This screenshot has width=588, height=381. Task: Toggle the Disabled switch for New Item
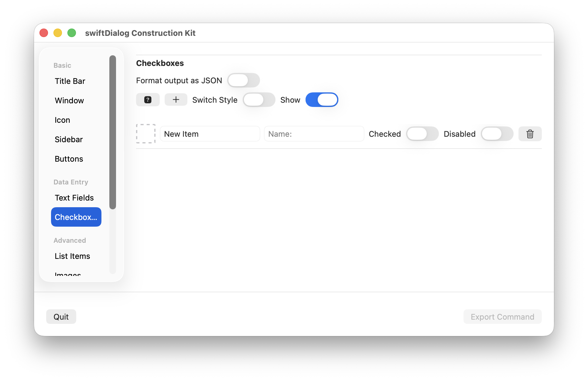click(x=497, y=134)
